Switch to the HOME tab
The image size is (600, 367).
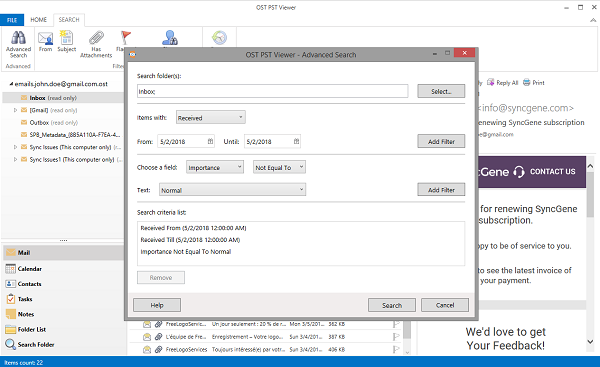pyautogui.click(x=39, y=20)
